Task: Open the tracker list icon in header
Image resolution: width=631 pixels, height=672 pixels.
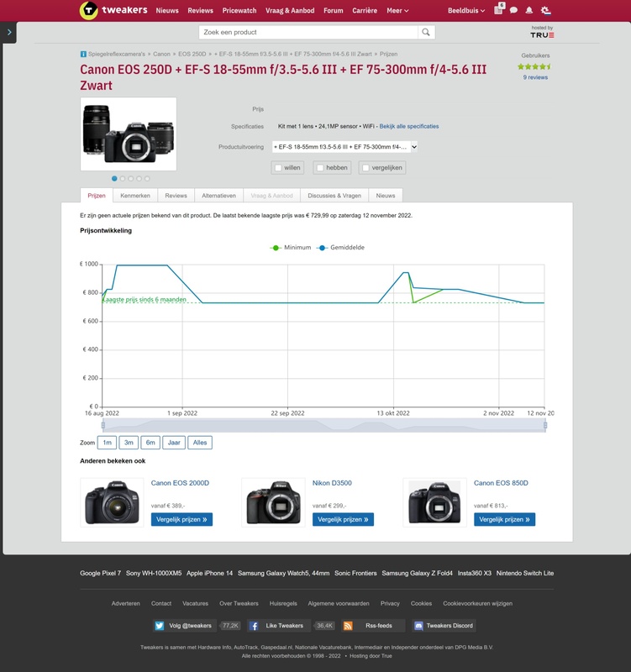Action: pyautogui.click(x=498, y=9)
